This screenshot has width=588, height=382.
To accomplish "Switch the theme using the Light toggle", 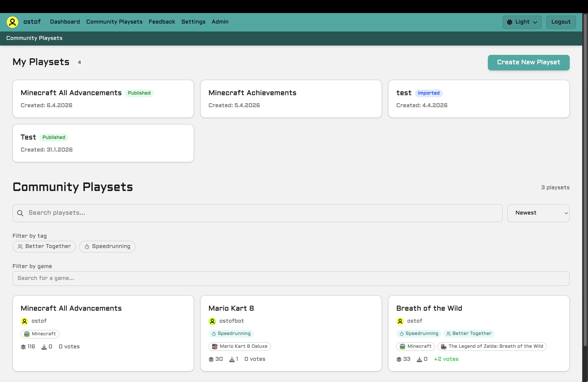I will (522, 22).
